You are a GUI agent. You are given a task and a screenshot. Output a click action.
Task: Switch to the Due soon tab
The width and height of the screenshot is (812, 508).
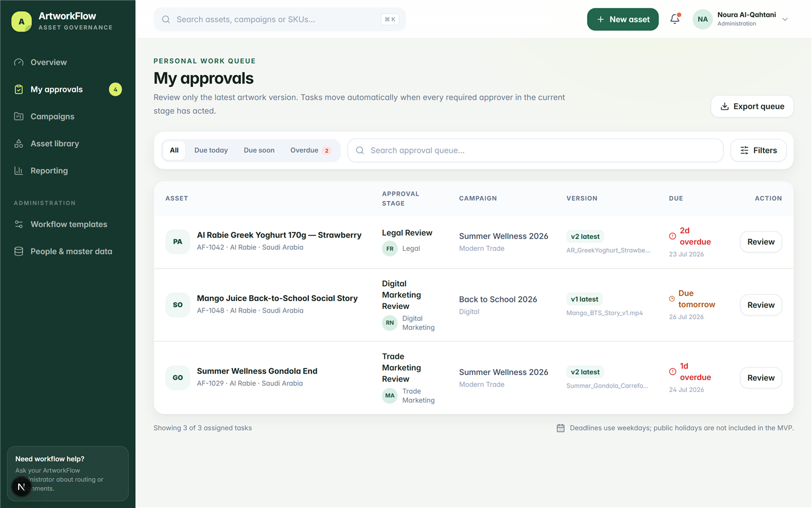click(x=259, y=150)
